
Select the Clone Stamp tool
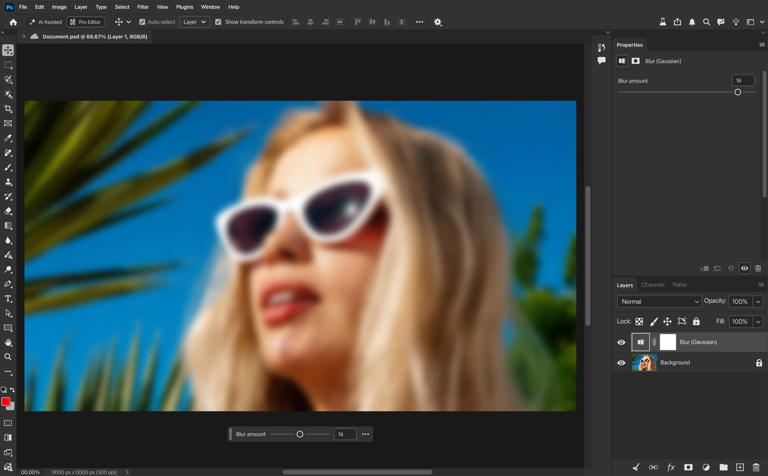click(x=8, y=182)
